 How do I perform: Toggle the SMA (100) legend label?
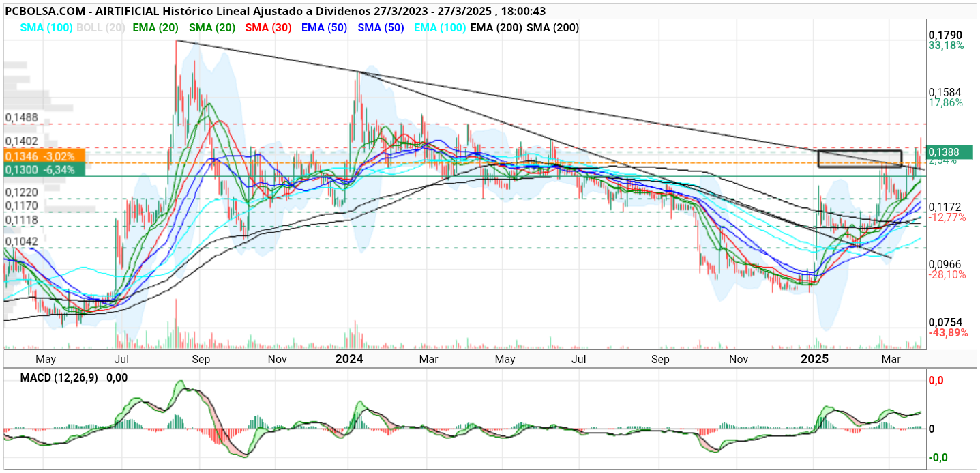[47, 28]
